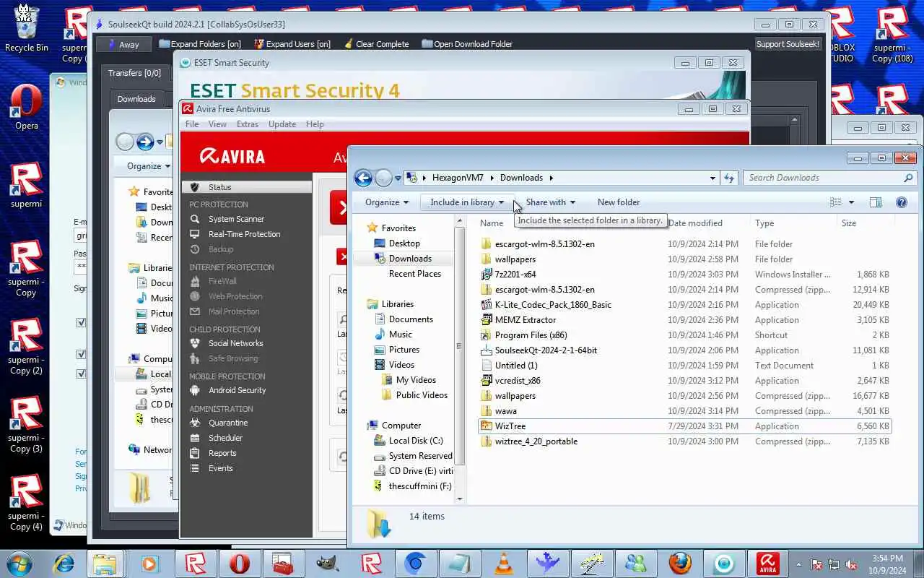This screenshot has height=578, width=924.
Task: Toggle the topmost checkbox in Messenger sign-in window
Action: 81,322
